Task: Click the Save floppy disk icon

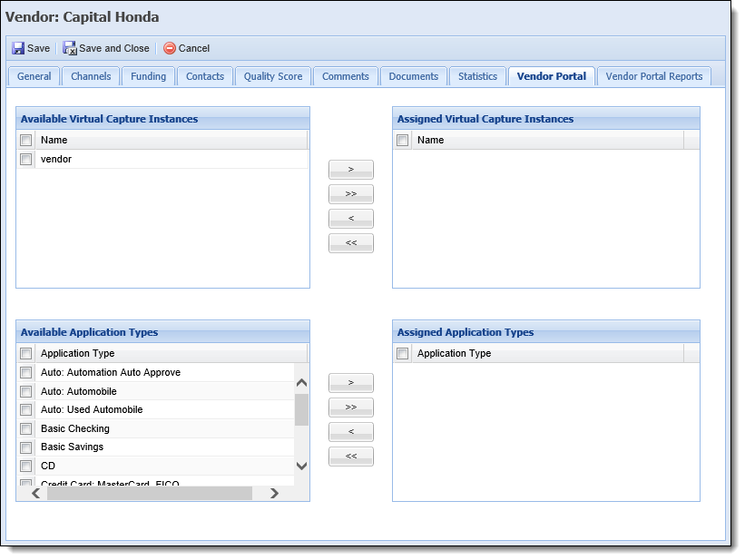Action: click(x=18, y=48)
